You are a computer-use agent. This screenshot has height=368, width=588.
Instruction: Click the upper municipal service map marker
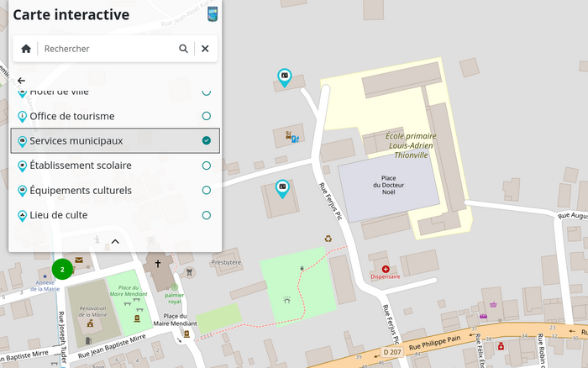(x=285, y=77)
